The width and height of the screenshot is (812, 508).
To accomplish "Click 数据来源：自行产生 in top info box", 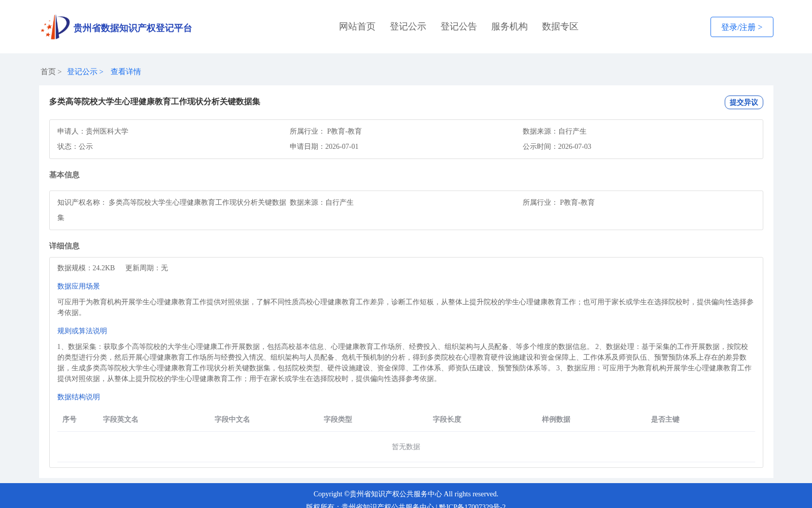I will (x=555, y=131).
